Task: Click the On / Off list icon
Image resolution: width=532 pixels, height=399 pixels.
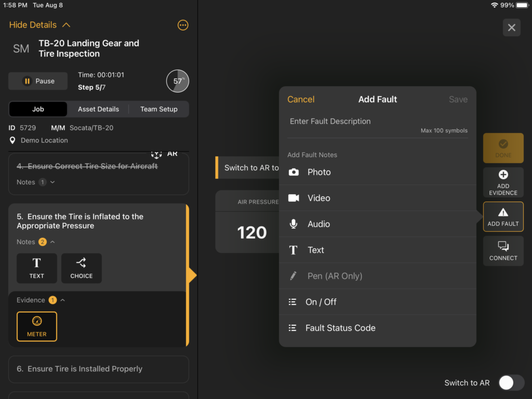Action: [292, 302]
